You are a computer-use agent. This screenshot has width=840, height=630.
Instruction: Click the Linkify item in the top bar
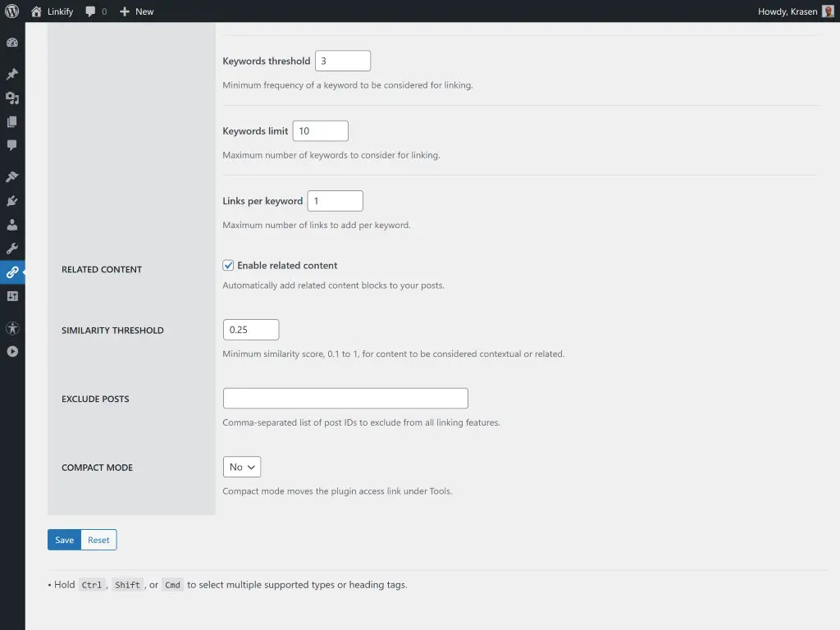click(x=51, y=11)
